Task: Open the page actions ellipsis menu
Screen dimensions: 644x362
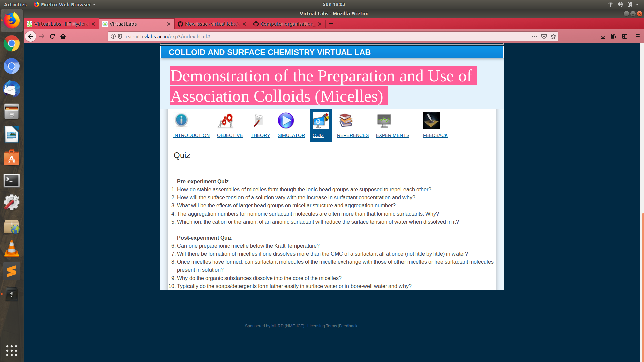Action: tap(534, 36)
